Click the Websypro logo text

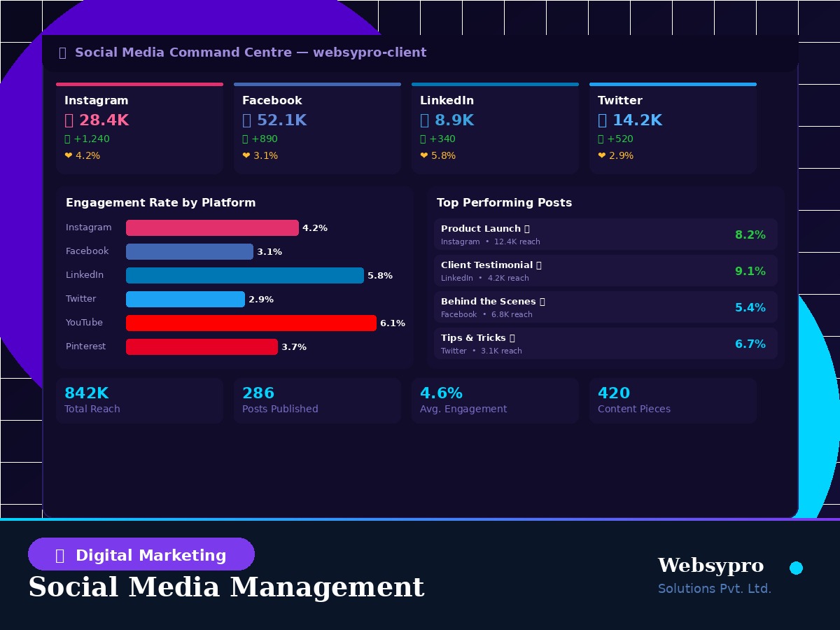[x=710, y=566]
